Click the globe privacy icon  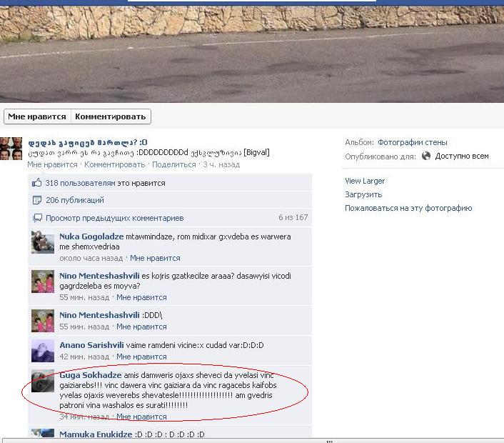(x=426, y=156)
